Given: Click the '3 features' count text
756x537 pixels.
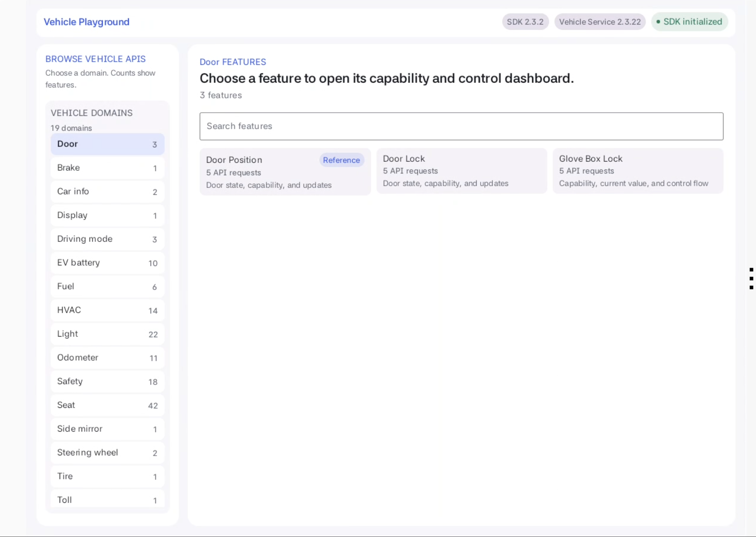Looking at the screenshot, I should 221,95.
